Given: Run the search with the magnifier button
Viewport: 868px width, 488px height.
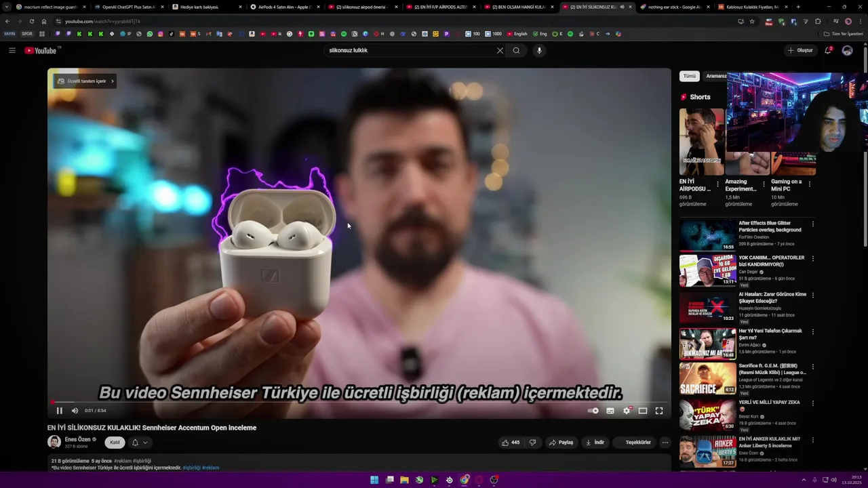Looking at the screenshot, I should 516,50.
